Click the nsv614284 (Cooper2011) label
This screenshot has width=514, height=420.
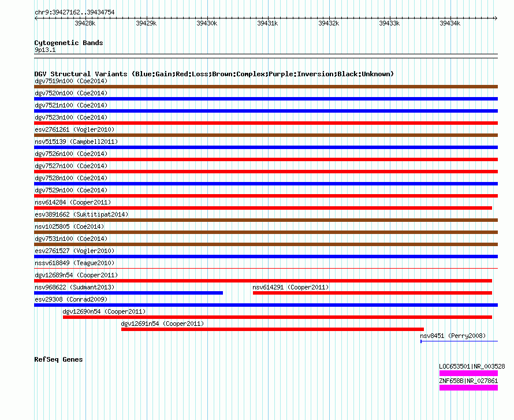(73, 202)
